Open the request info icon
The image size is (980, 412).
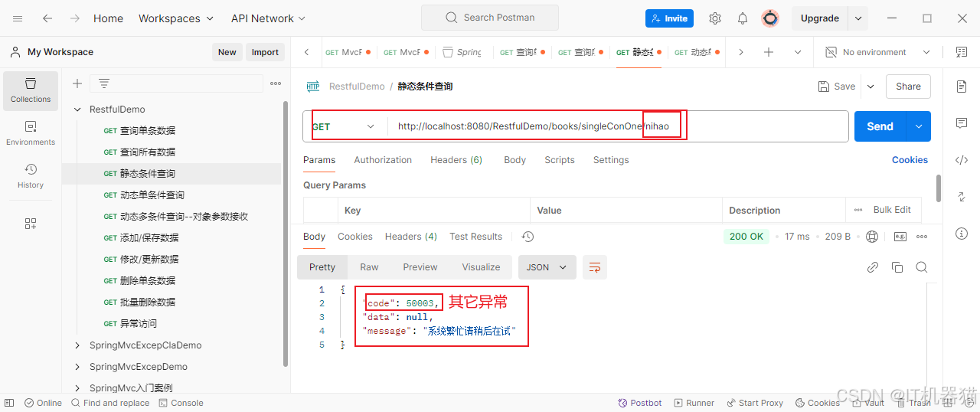(962, 234)
